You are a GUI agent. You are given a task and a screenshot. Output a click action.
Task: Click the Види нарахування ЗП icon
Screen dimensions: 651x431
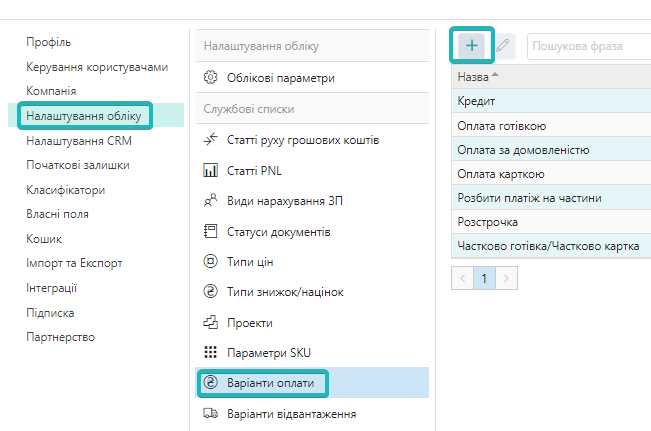[x=210, y=201]
